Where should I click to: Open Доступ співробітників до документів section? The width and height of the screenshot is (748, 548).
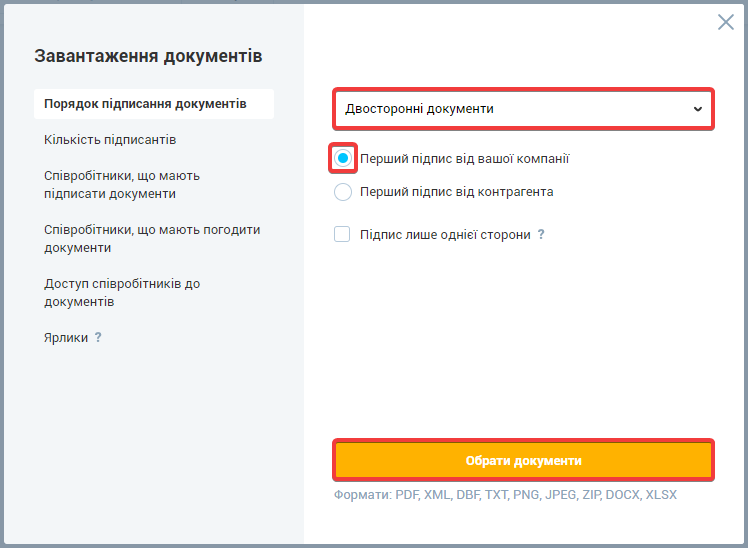tap(122, 292)
